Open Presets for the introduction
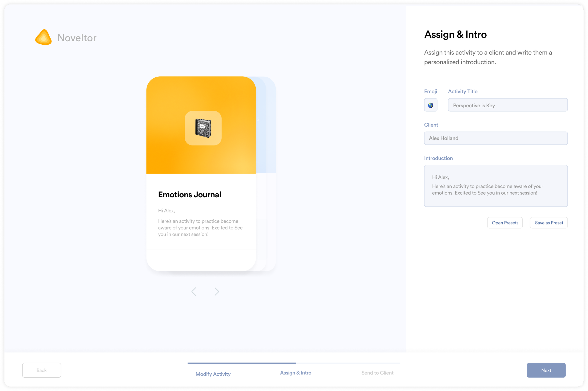The image size is (588, 391). click(x=505, y=223)
